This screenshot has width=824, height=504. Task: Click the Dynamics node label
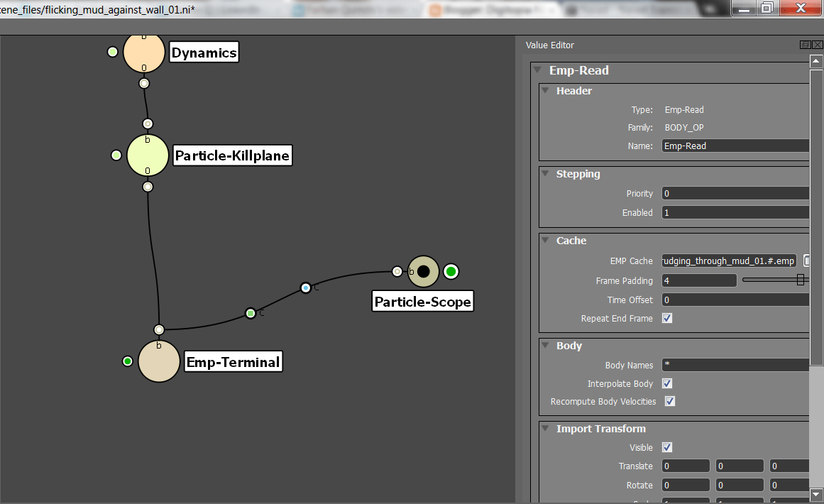(x=204, y=52)
